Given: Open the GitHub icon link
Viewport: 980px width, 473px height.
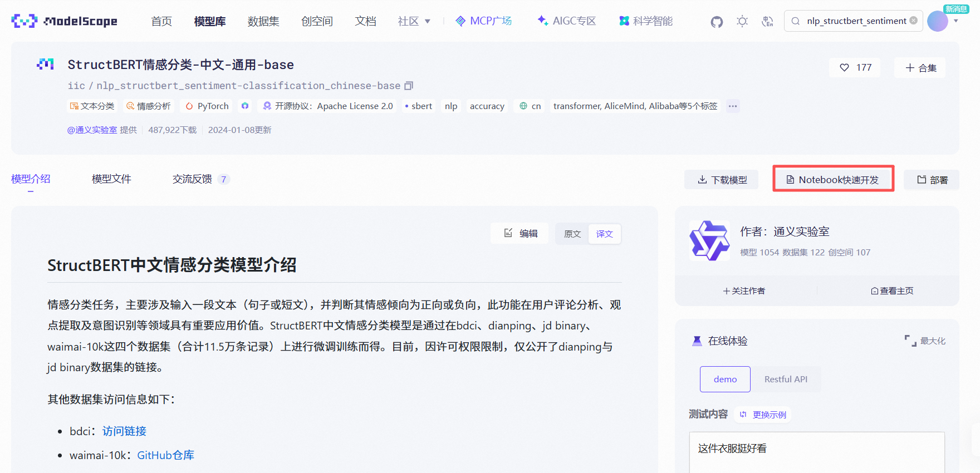Looking at the screenshot, I should pos(717,22).
